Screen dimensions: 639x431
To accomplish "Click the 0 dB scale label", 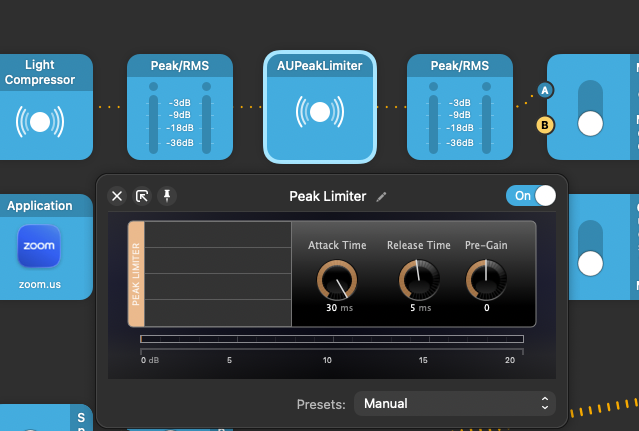I will pyautogui.click(x=150, y=360).
